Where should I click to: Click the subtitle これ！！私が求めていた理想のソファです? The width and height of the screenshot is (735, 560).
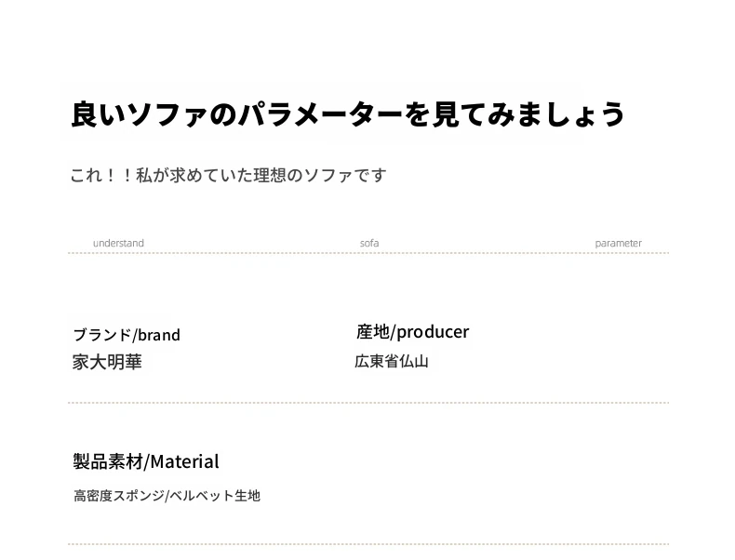(228, 175)
